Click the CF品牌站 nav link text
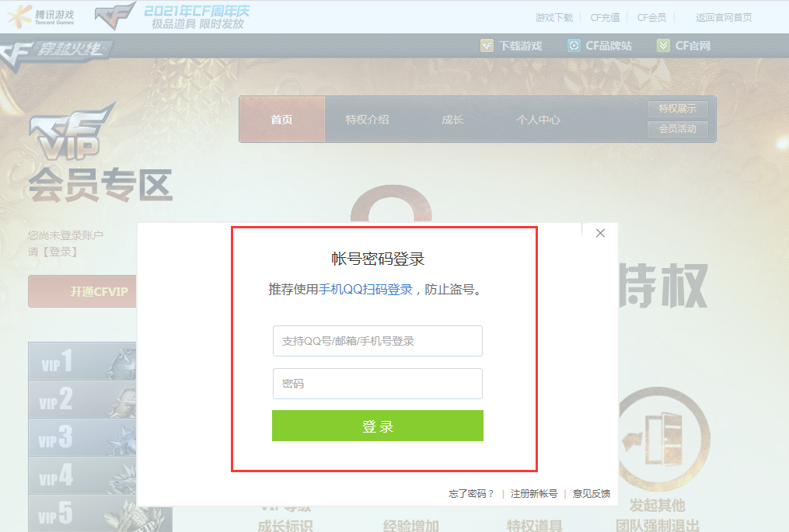 pyautogui.click(x=609, y=46)
